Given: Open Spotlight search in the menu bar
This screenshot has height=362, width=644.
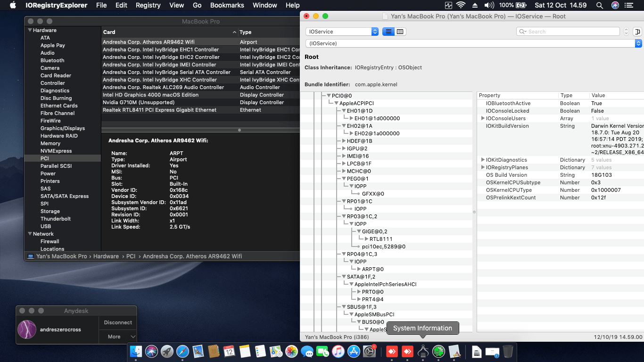Looking at the screenshot, I should click(600, 5).
